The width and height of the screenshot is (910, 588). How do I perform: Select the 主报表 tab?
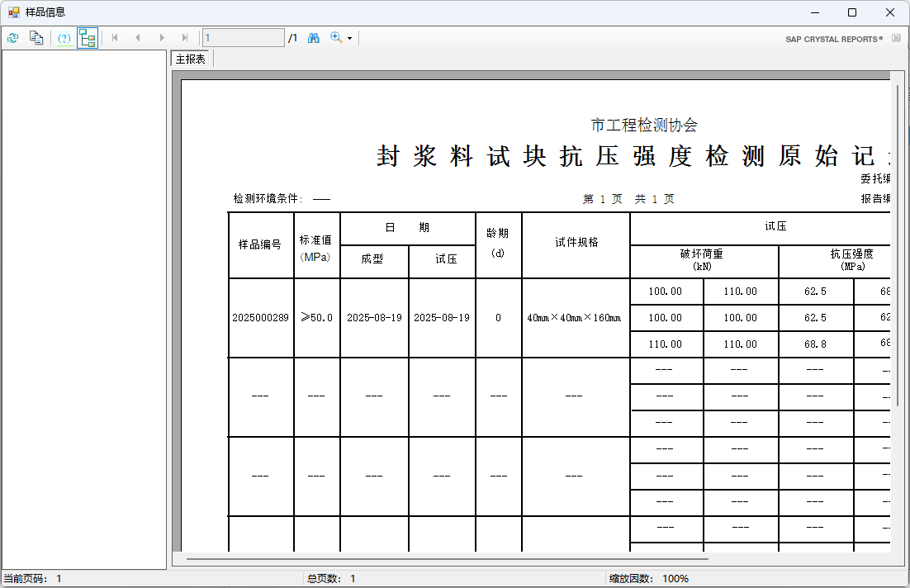(x=191, y=59)
